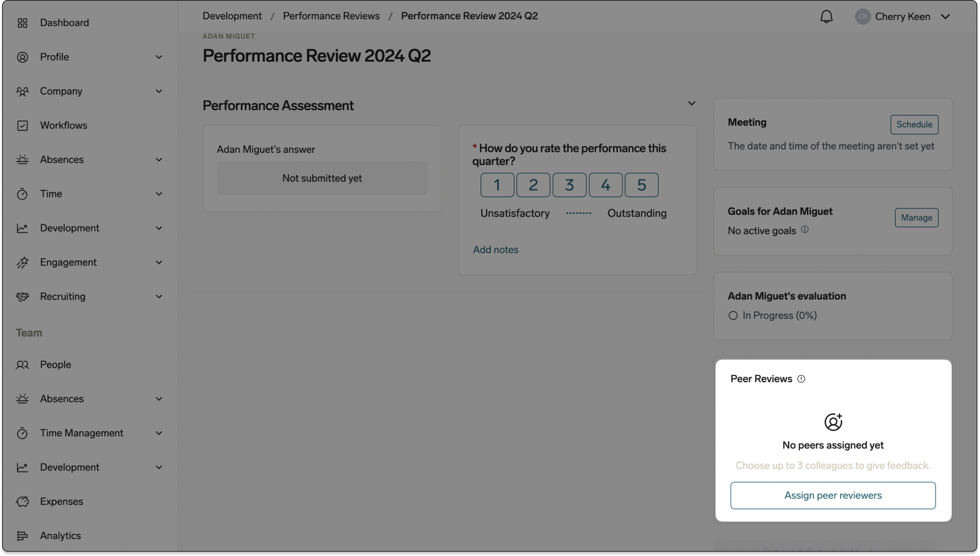The width and height of the screenshot is (980, 556).
Task: Open the Analytics sidebar icon
Action: tap(22, 536)
